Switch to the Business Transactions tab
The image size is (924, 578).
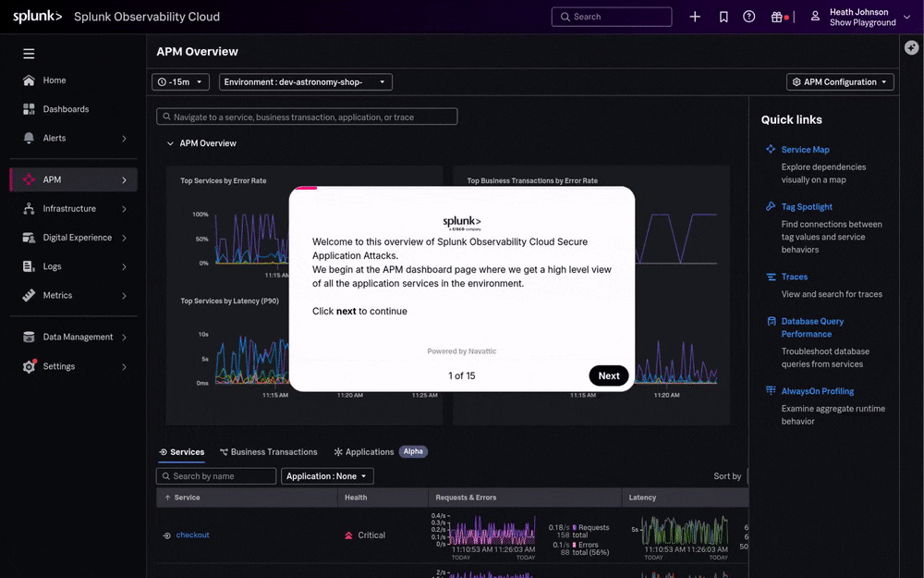[x=268, y=452]
